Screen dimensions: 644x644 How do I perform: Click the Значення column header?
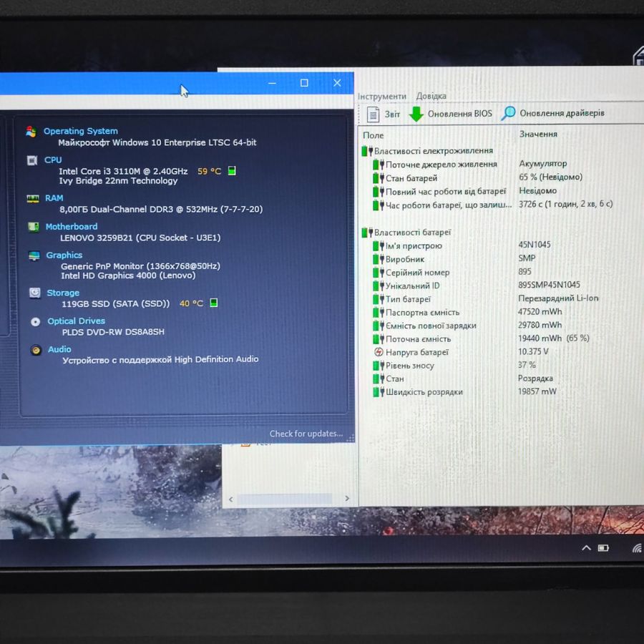tap(538, 135)
